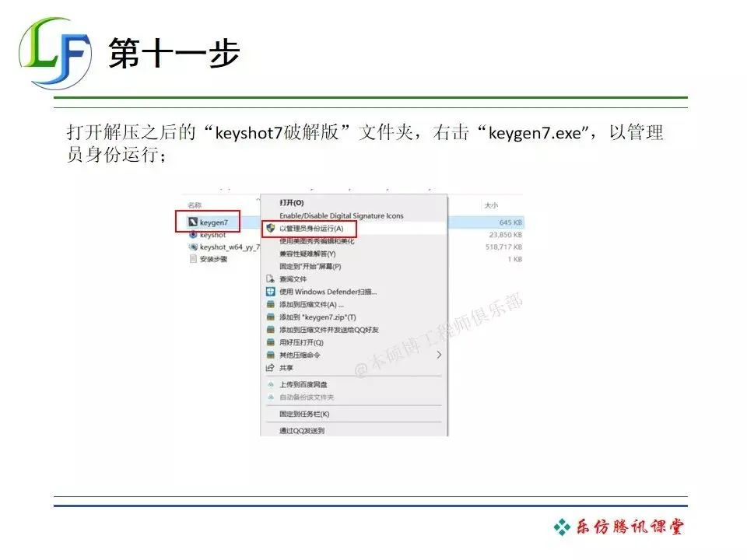
Task: Click the cloud icon for 上传到百度网盘
Action: pos(271,384)
